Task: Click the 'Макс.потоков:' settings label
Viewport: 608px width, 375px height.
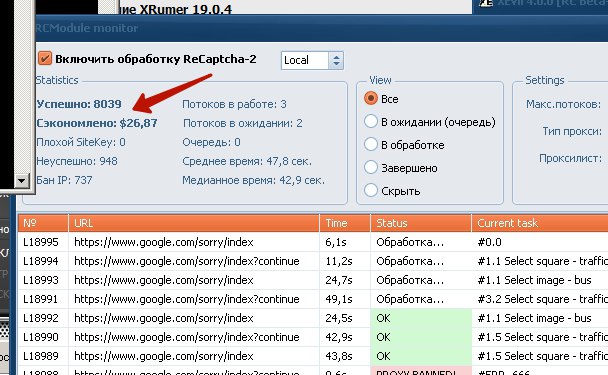Action: [563, 104]
